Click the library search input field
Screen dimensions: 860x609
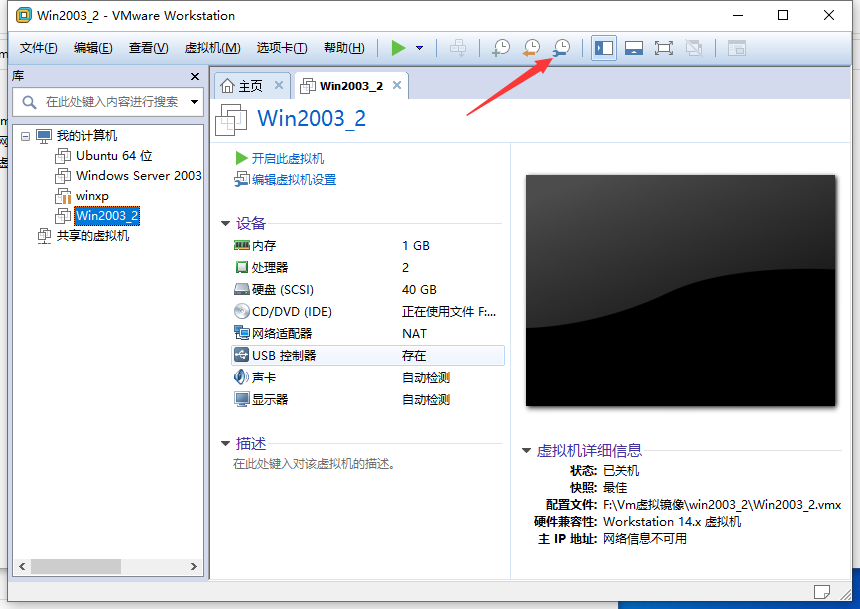point(107,102)
